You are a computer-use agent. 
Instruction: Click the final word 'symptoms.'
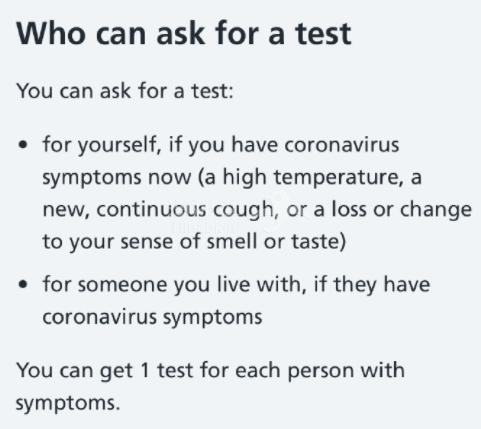(x=68, y=403)
